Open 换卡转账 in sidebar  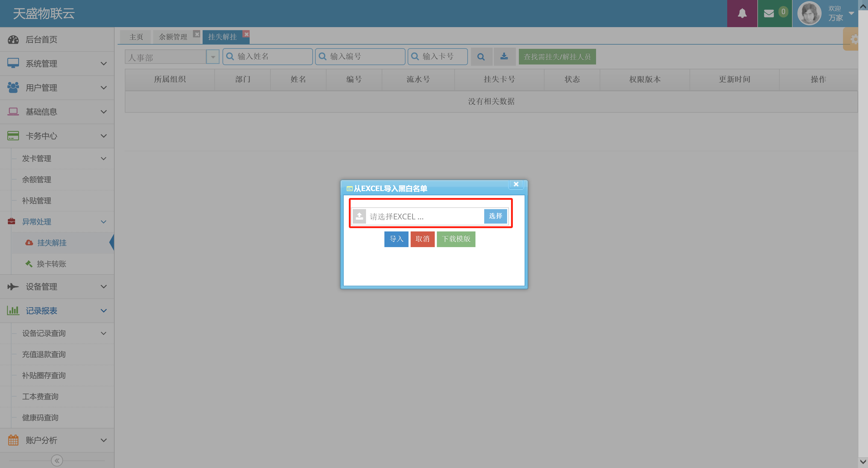(x=62, y=264)
